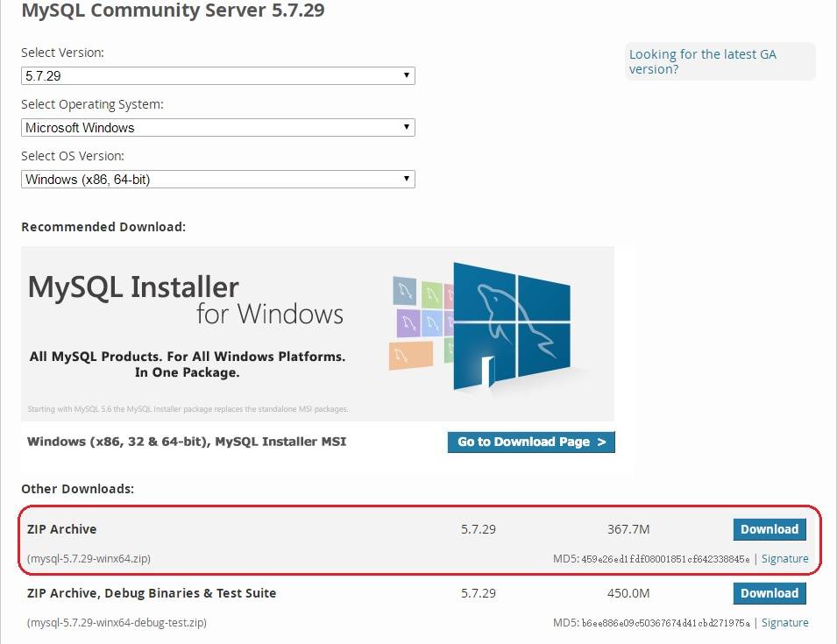Screen dimensions: 837x644
Task: Open the Select Version dropdown
Action: pos(217,76)
